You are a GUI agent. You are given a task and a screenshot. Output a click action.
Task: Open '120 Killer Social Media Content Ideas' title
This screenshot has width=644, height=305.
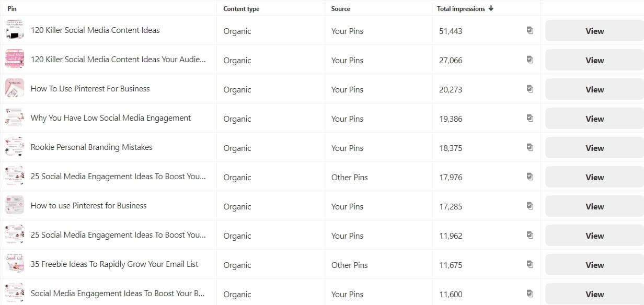[x=95, y=30]
